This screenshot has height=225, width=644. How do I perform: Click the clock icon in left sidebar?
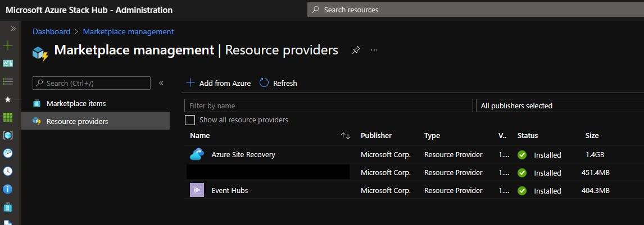pos(8,171)
